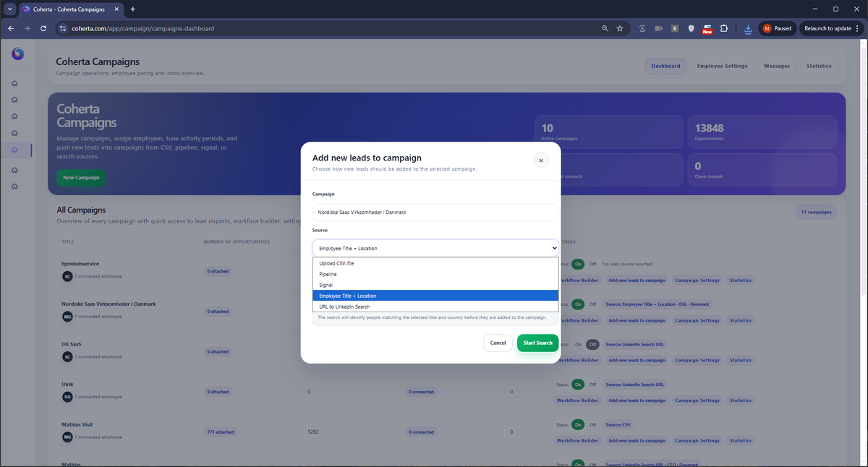Click the Campaign name input field

tap(435, 213)
